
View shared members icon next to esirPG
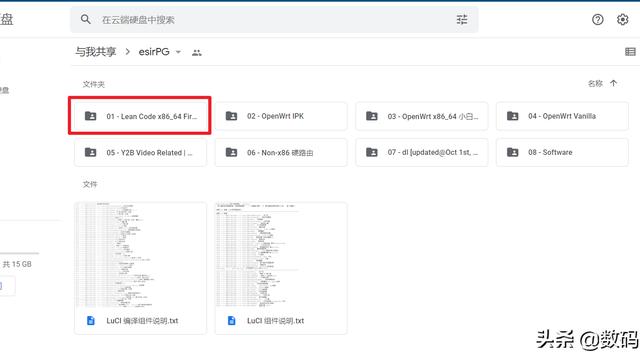click(x=197, y=52)
